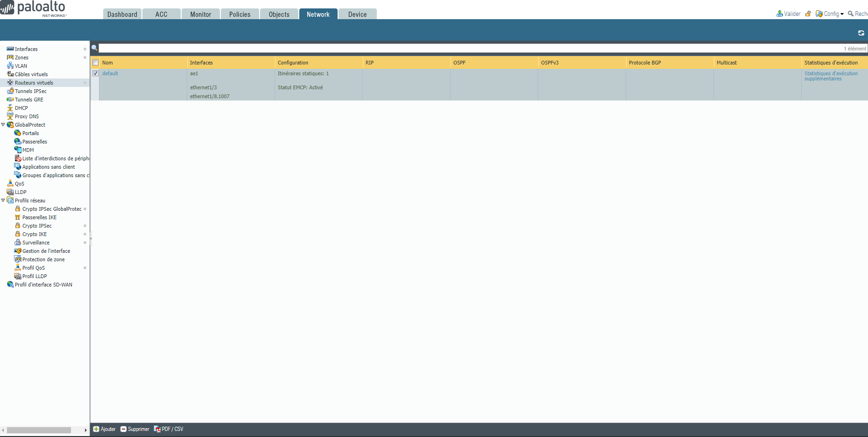The image size is (868, 437).
Task: Open Profil d'interface SD-WAN icon
Action: point(10,285)
